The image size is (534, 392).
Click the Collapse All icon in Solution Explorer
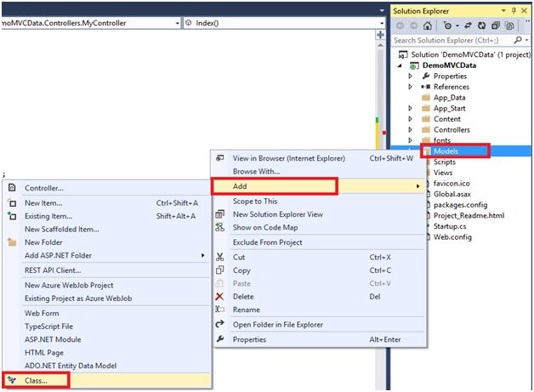click(x=496, y=26)
